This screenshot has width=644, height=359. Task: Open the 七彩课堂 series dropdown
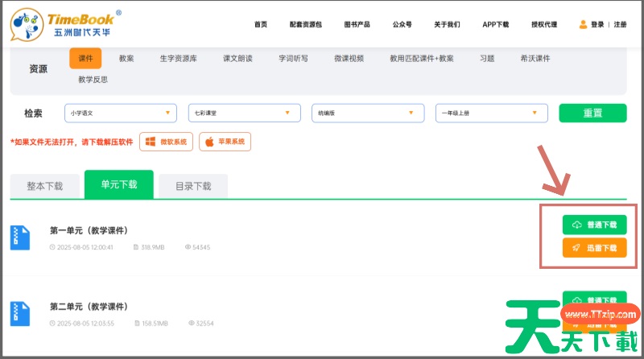coord(245,113)
